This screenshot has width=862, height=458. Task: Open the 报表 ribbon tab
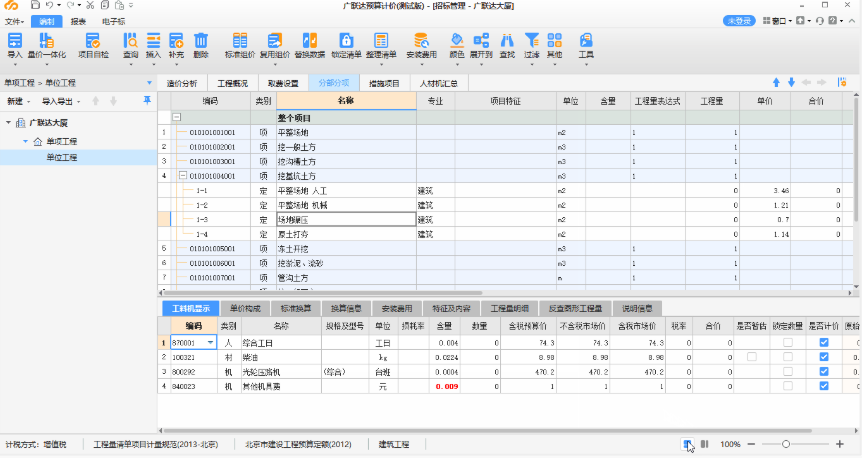[78, 20]
